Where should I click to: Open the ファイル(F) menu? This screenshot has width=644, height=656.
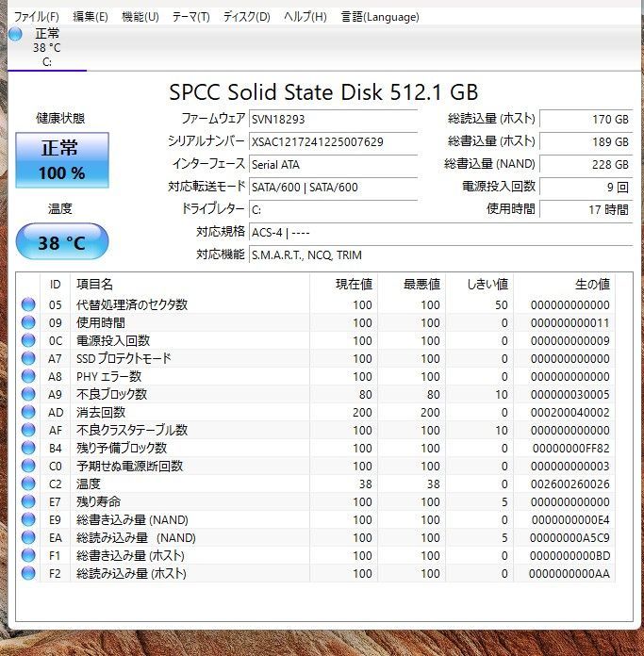(x=37, y=17)
